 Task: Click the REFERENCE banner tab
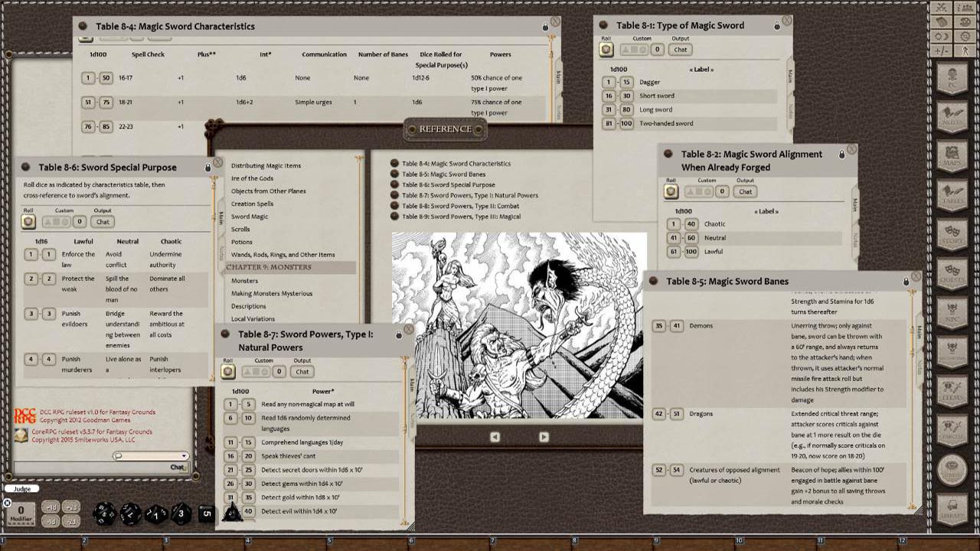pyautogui.click(x=445, y=129)
